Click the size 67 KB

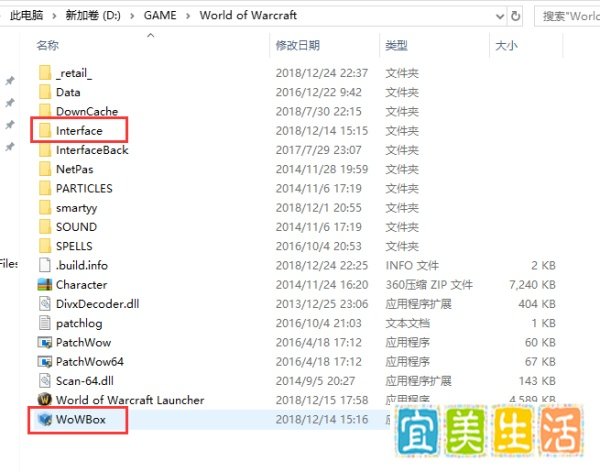[x=540, y=361]
